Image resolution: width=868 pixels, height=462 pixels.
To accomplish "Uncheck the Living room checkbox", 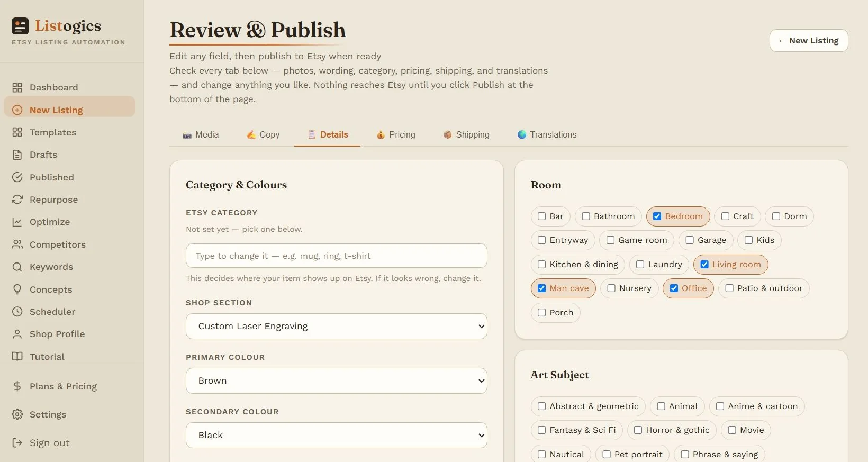I will pyautogui.click(x=704, y=265).
